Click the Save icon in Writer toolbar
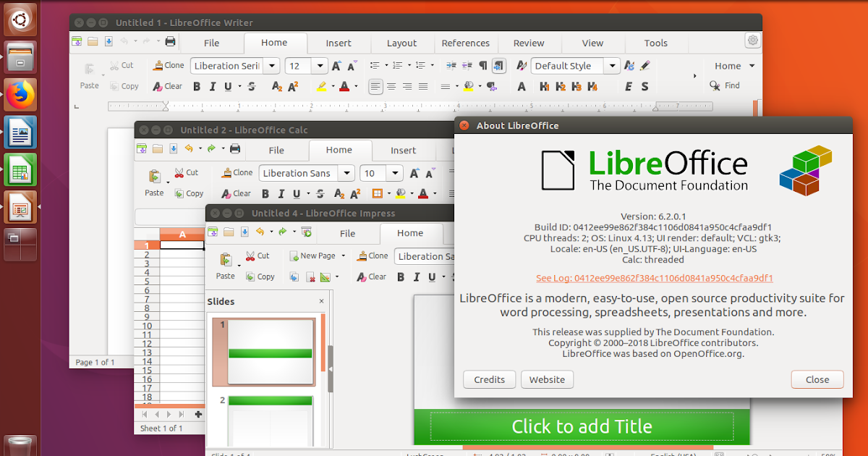 pyautogui.click(x=109, y=41)
